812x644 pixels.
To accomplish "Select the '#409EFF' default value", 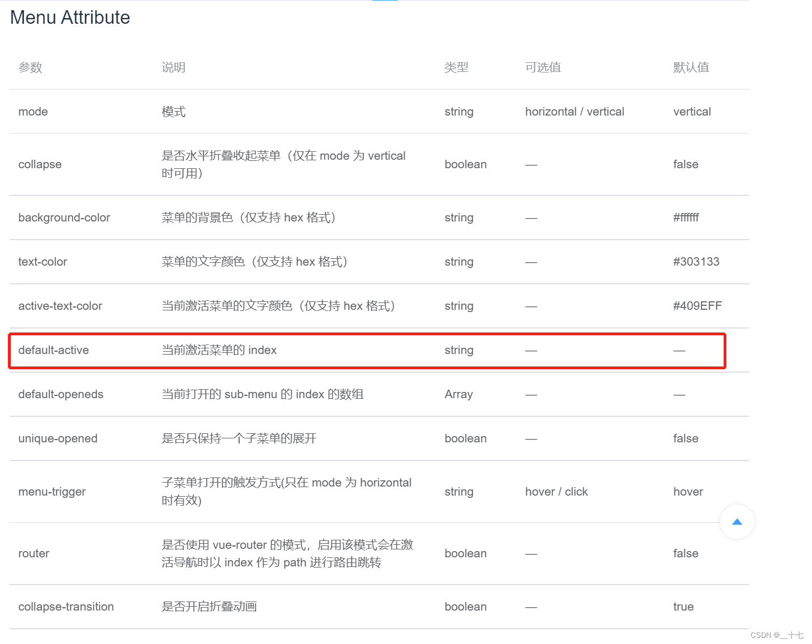I will 697,306.
